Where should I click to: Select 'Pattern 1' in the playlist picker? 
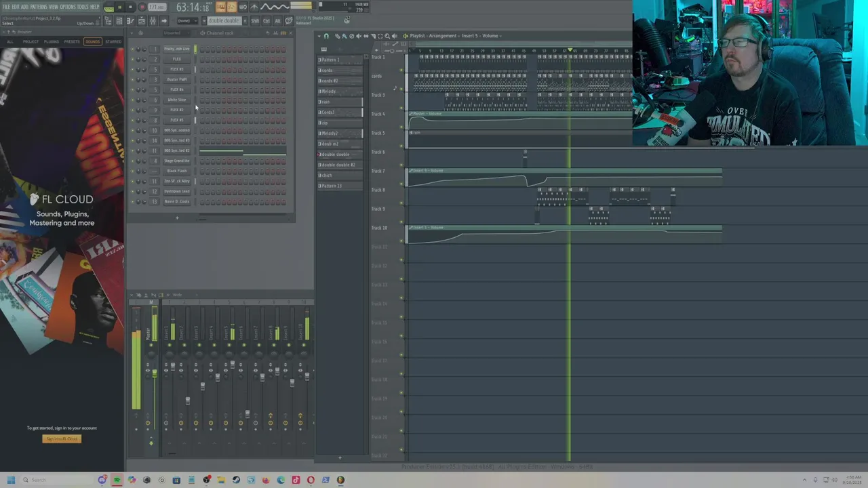pyautogui.click(x=340, y=60)
